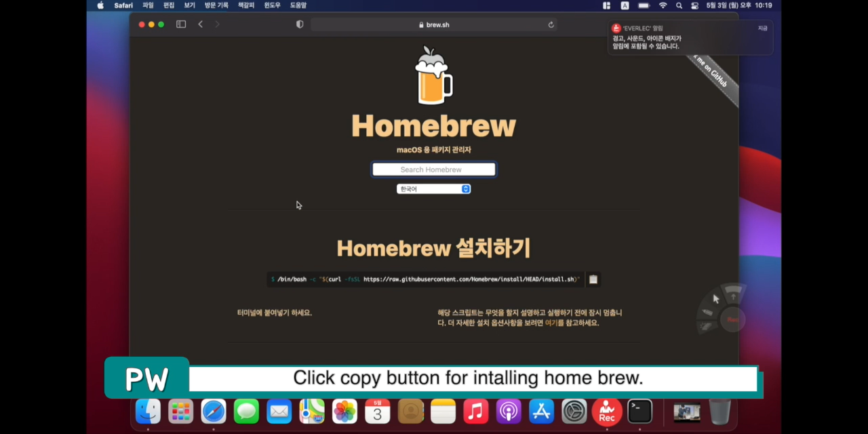Open the 편집 menu
Screen dimensions: 868x434
tap(169, 5)
